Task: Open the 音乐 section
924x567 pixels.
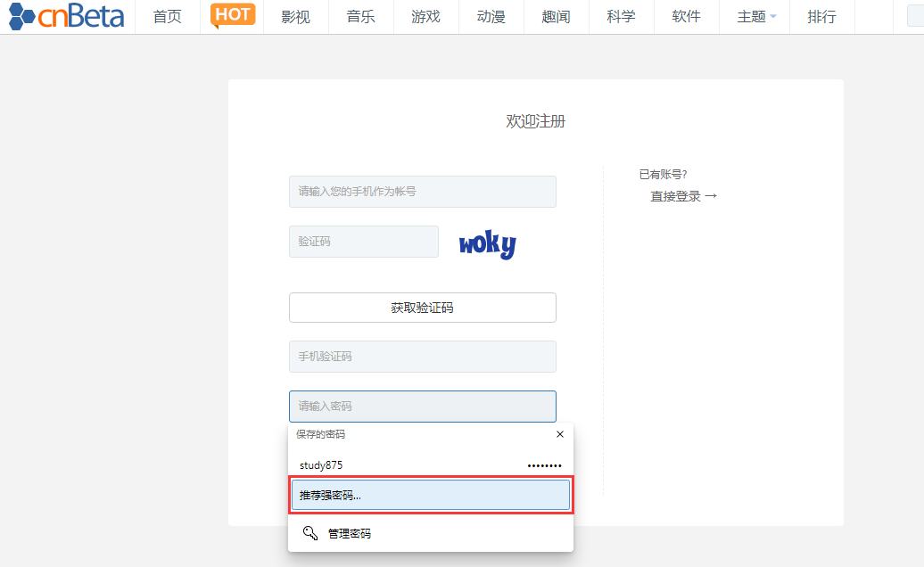Action: tap(360, 17)
